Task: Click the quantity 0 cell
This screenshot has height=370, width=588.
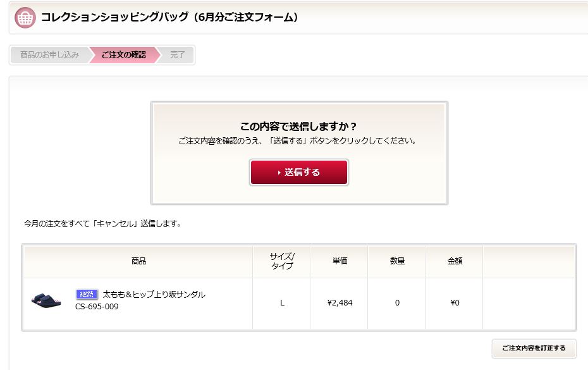Action: (397, 303)
